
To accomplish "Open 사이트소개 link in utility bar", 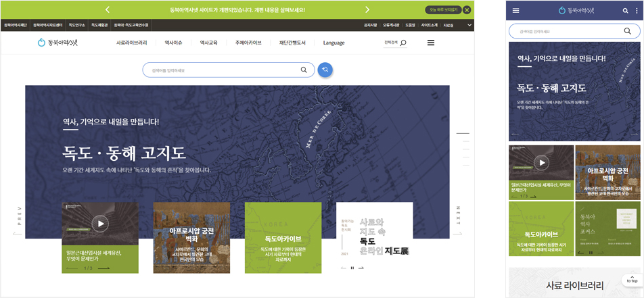I will (430, 25).
